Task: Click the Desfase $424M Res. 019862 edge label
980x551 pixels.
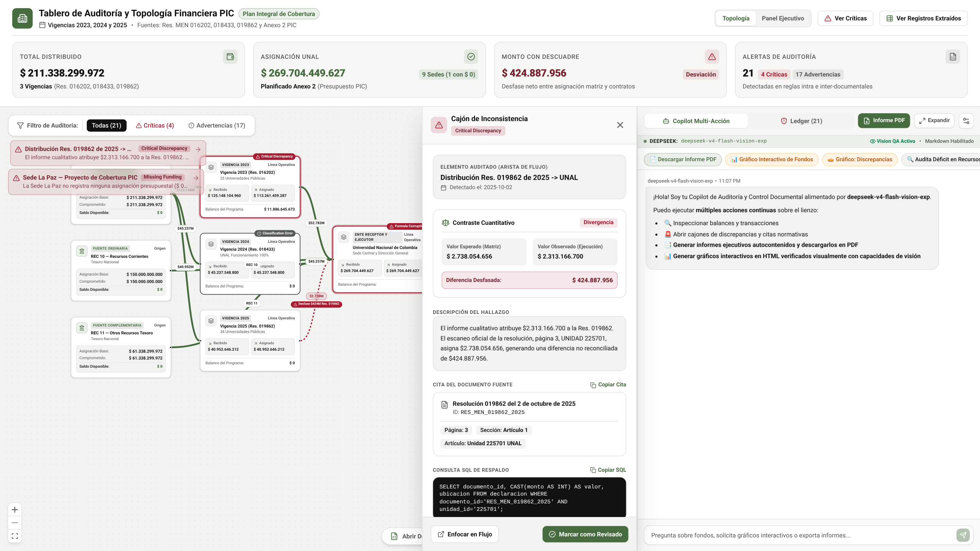Action: coord(316,304)
